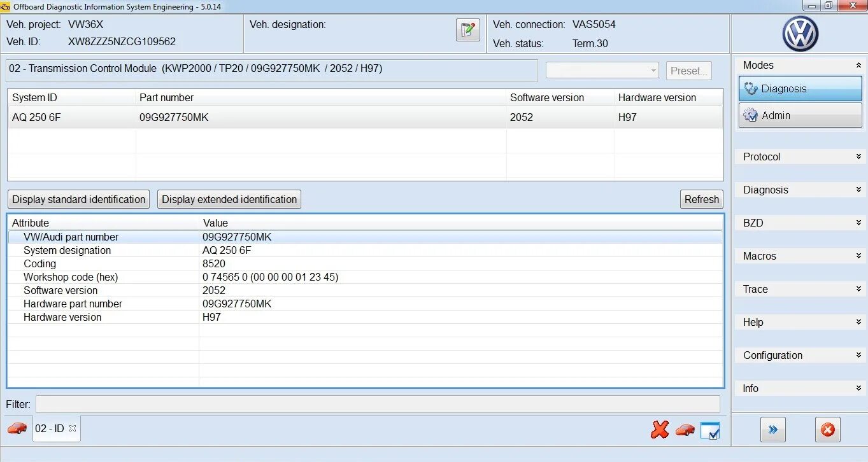The image size is (868, 462).
Task: Close the 02 - ID tab
Action: pyautogui.click(x=73, y=428)
